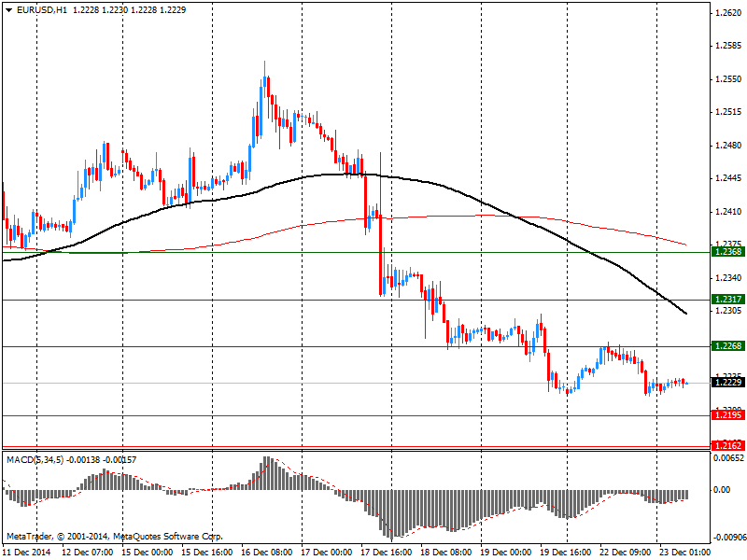This screenshot has height=560, width=747.
Task: Select the 15 Dec 00:00 time label
Action: click(x=148, y=553)
